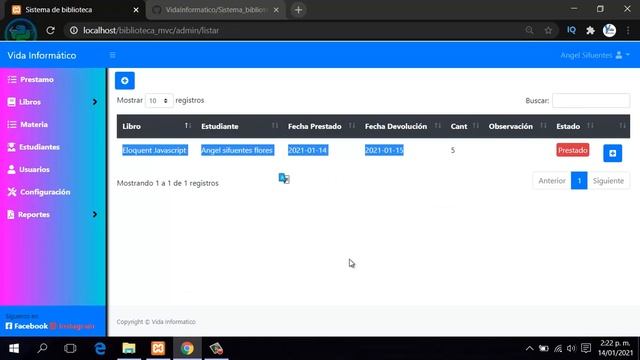Sort table by Fecha Devolución column
The width and height of the screenshot is (640, 360).
tap(402, 126)
